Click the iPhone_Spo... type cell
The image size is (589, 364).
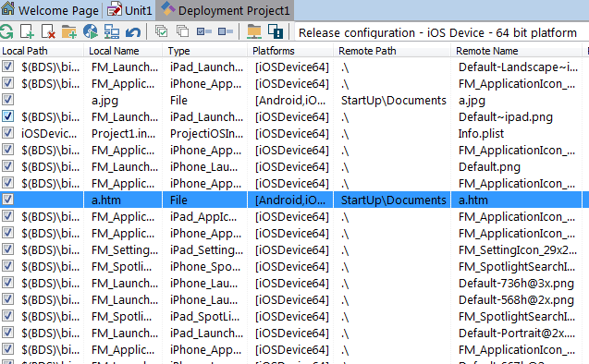tap(204, 266)
